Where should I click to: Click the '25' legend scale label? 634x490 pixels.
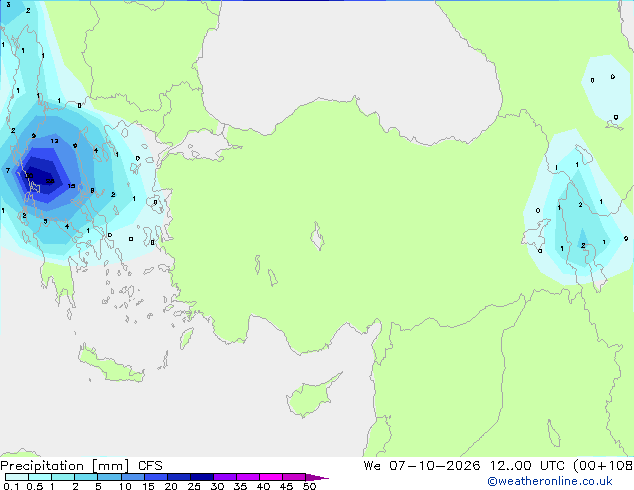[194, 486]
